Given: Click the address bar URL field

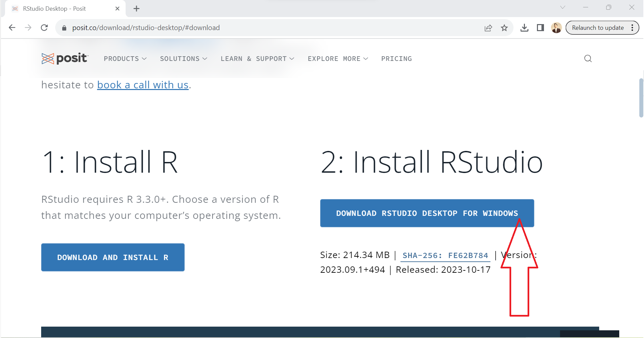Looking at the screenshot, I should point(268,28).
